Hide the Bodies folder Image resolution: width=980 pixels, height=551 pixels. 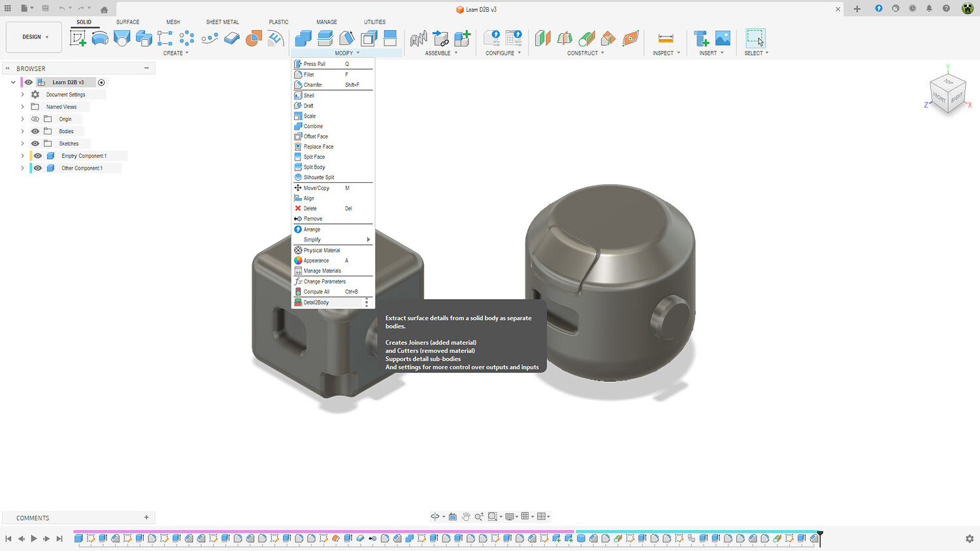(x=35, y=131)
